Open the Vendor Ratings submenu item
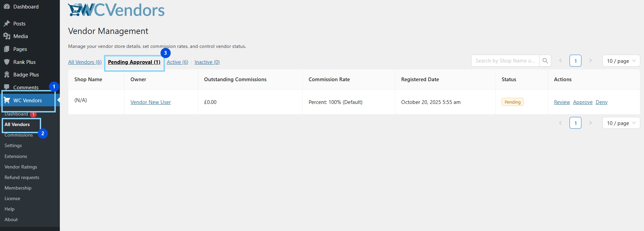The height and width of the screenshot is (231, 644). pyautogui.click(x=21, y=167)
